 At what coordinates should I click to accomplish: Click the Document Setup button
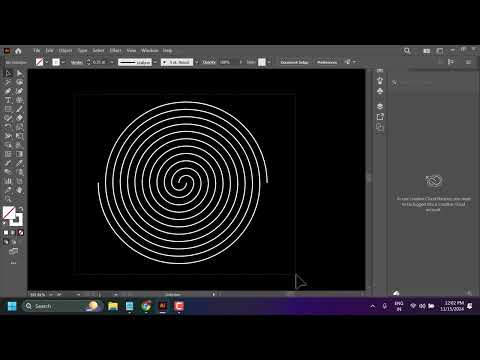coord(294,62)
